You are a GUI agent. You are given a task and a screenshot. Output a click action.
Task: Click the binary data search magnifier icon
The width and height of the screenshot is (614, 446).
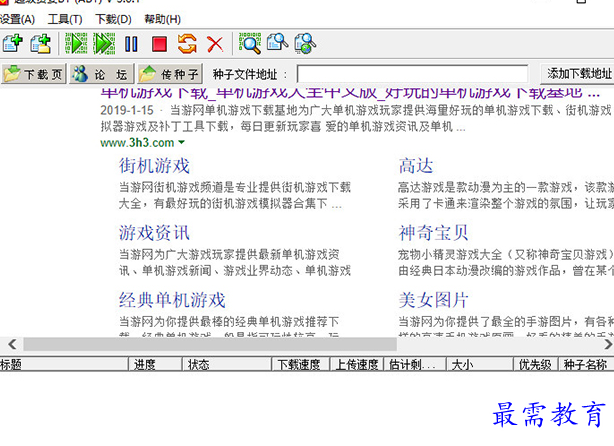point(250,43)
